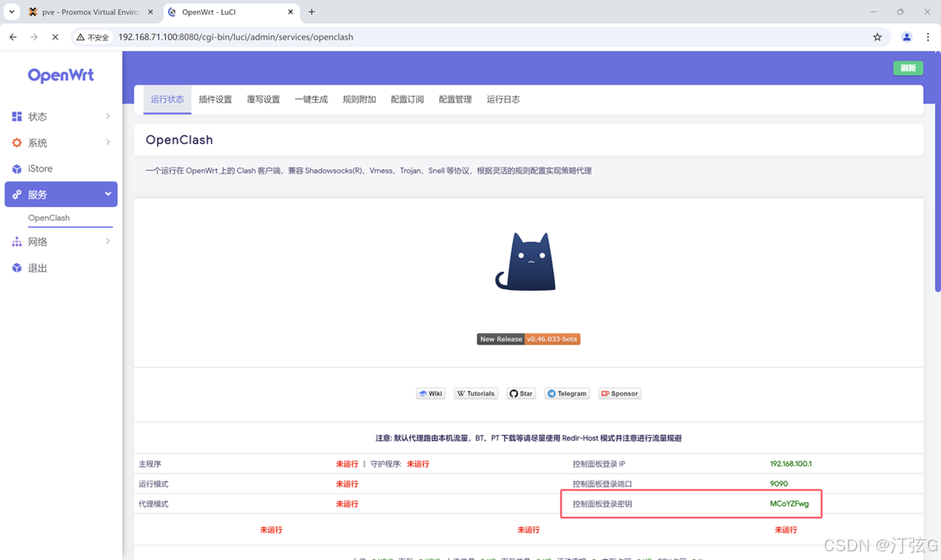Open the Telegram badge link
The width and height of the screenshot is (941, 560).
point(567,394)
